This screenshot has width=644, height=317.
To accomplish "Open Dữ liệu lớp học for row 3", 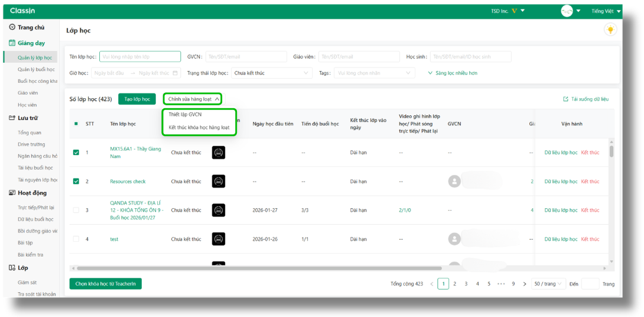I will click(561, 210).
